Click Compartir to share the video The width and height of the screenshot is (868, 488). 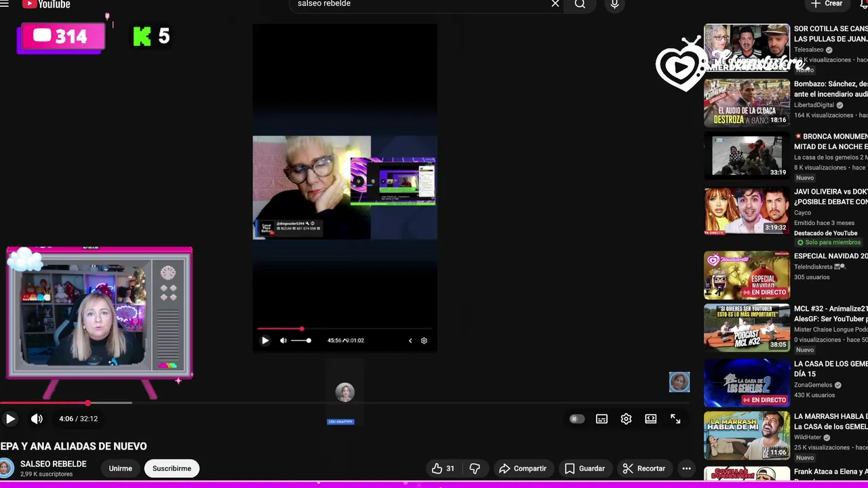tap(522, 468)
